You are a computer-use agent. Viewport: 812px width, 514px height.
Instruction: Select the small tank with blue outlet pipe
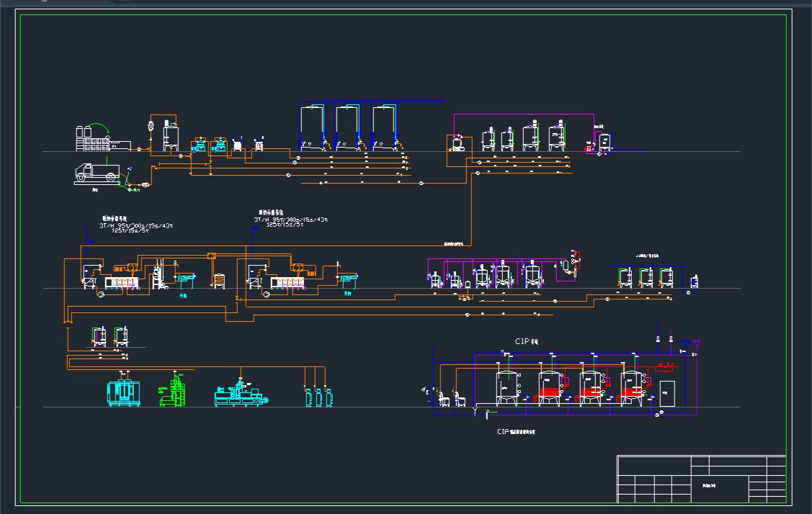point(693,282)
